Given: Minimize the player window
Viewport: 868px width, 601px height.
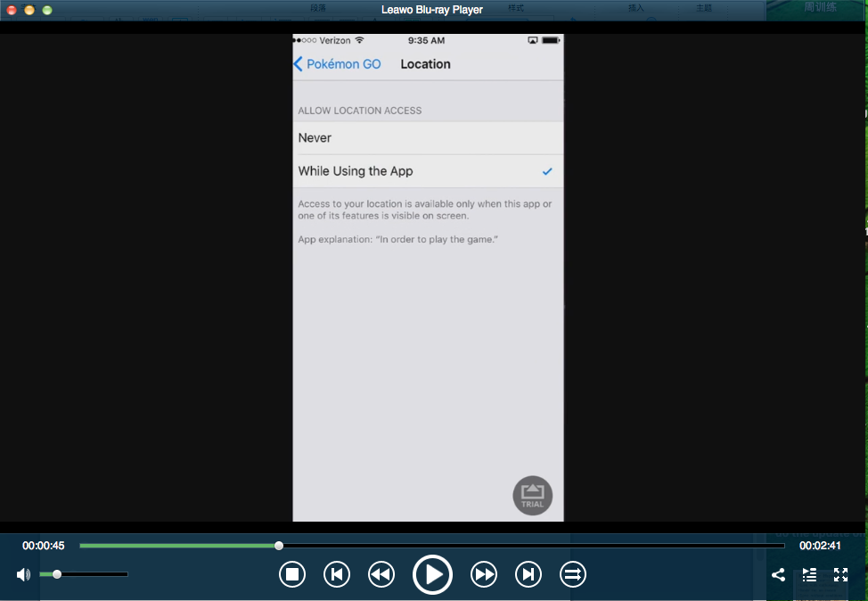Looking at the screenshot, I should point(29,10).
